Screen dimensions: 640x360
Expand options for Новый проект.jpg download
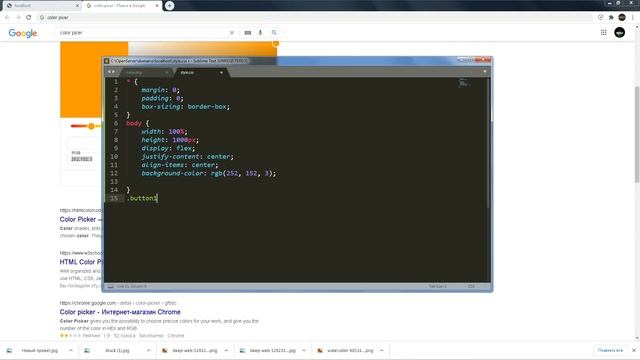point(71,351)
